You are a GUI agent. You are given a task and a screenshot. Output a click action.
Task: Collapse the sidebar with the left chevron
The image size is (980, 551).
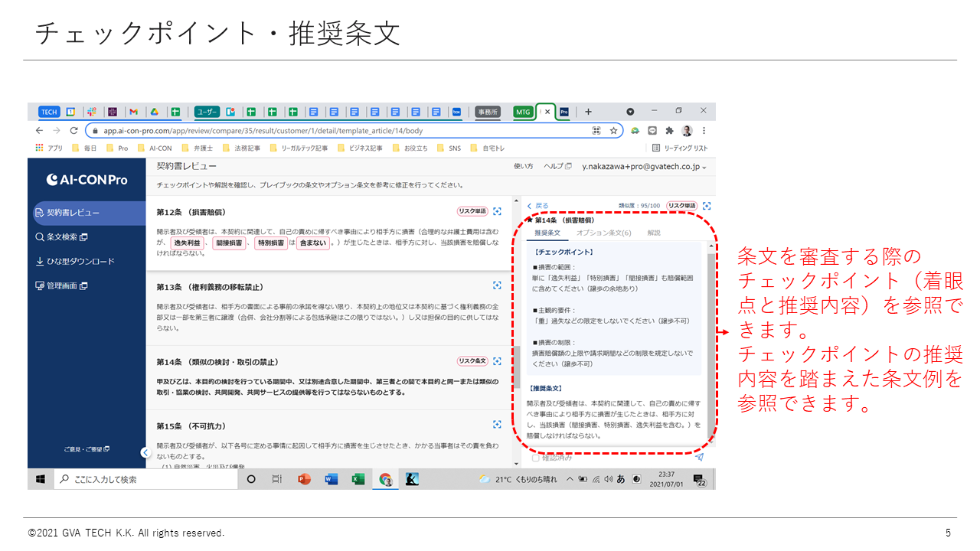click(x=145, y=452)
